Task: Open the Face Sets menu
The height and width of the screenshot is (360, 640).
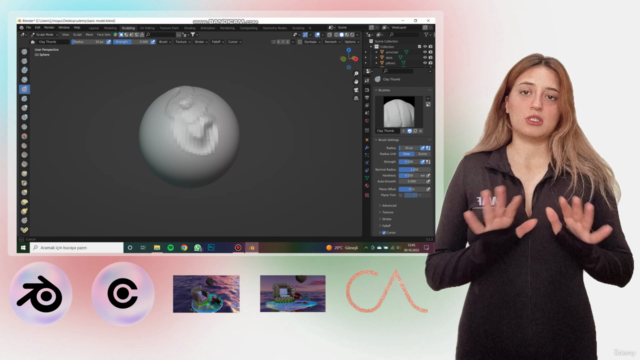Action: [104, 35]
